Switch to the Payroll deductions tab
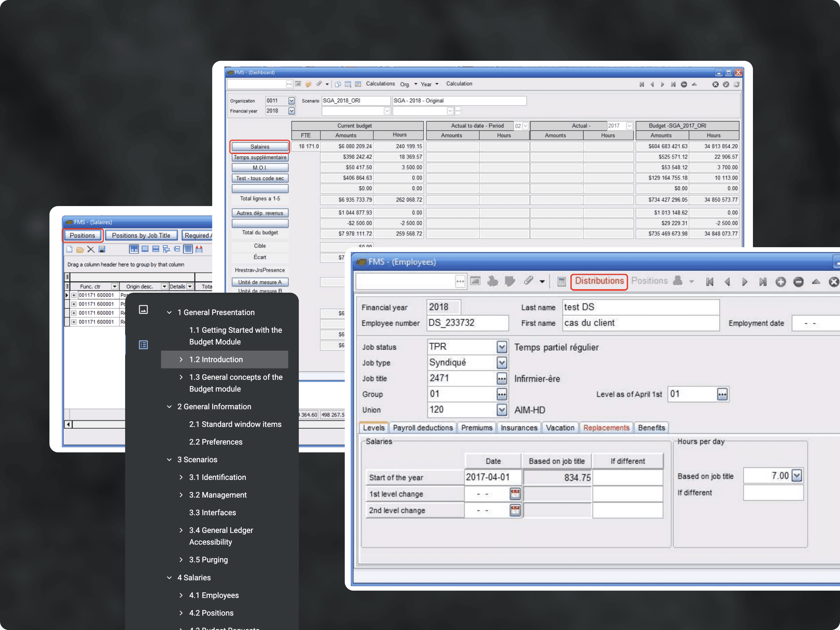The height and width of the screenshot is (630, 840). coord(423,428)
